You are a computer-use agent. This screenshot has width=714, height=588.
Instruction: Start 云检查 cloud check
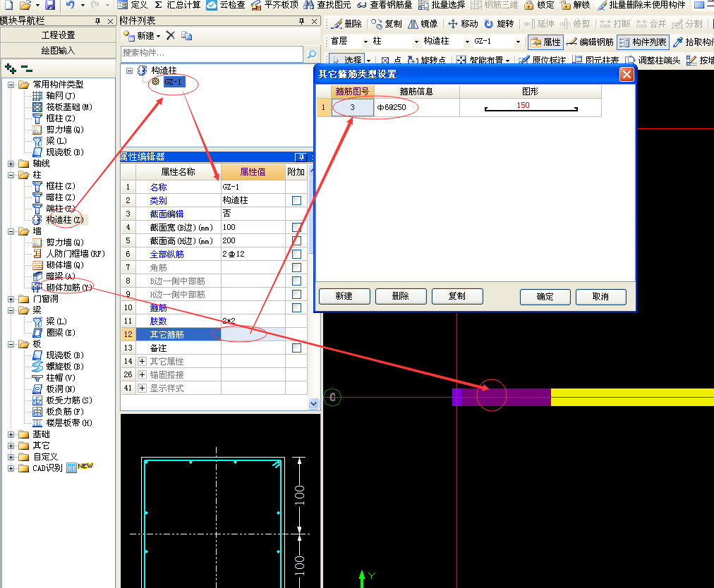tap(225, 5)
